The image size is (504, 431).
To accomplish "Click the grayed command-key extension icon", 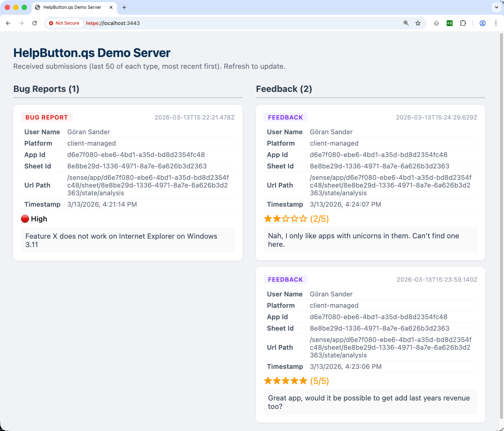I will pyautogui.click(x=436, y=23).
